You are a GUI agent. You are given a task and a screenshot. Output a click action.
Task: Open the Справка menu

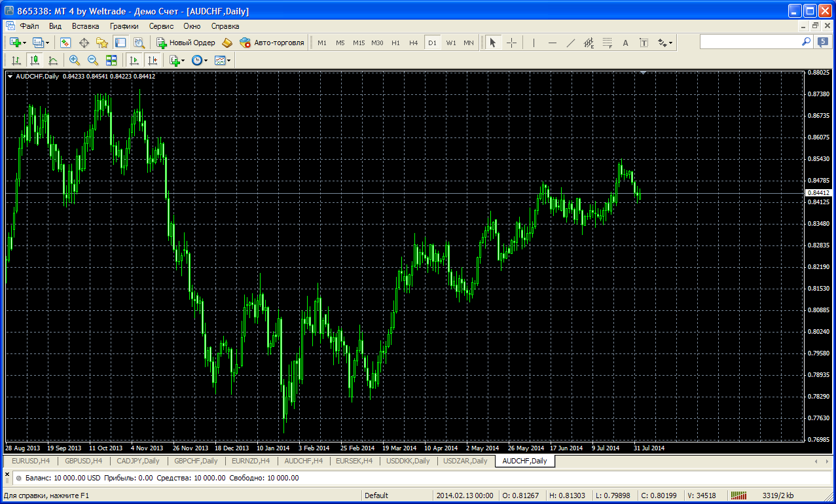coord(225,26)
